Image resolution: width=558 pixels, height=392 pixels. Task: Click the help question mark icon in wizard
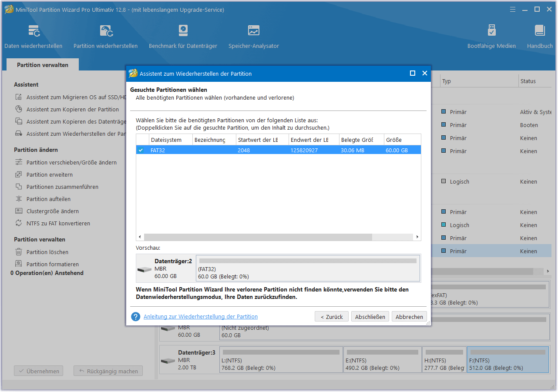(x=136, y=317)
